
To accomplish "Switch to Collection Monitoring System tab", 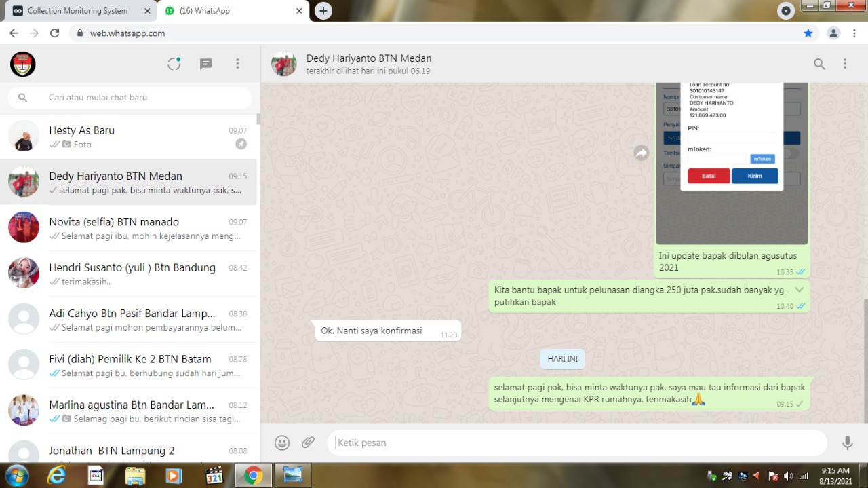I will [x=77, y=11].
